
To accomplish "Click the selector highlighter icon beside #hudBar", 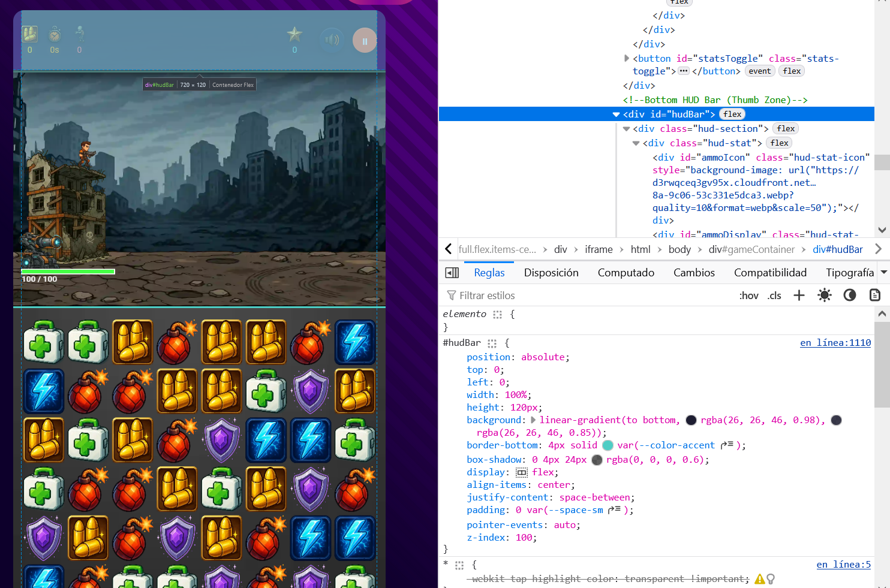I will (x=492, y=343).
